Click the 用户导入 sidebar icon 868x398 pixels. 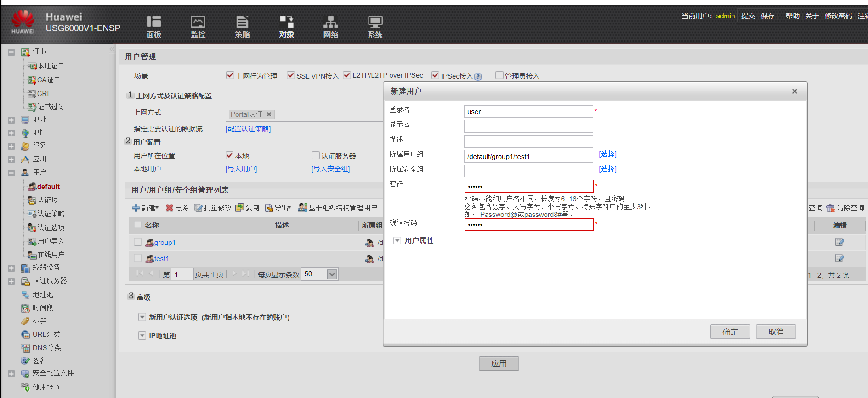[32, 241]
